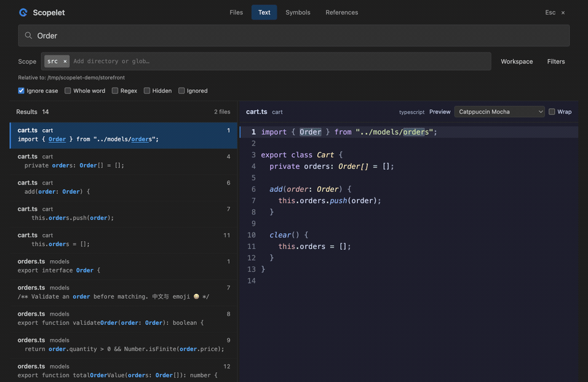The width and height of the screenshot is (588, 382).
Task: Click preview line 10 clear() method
Action: (x=288, y=235)
